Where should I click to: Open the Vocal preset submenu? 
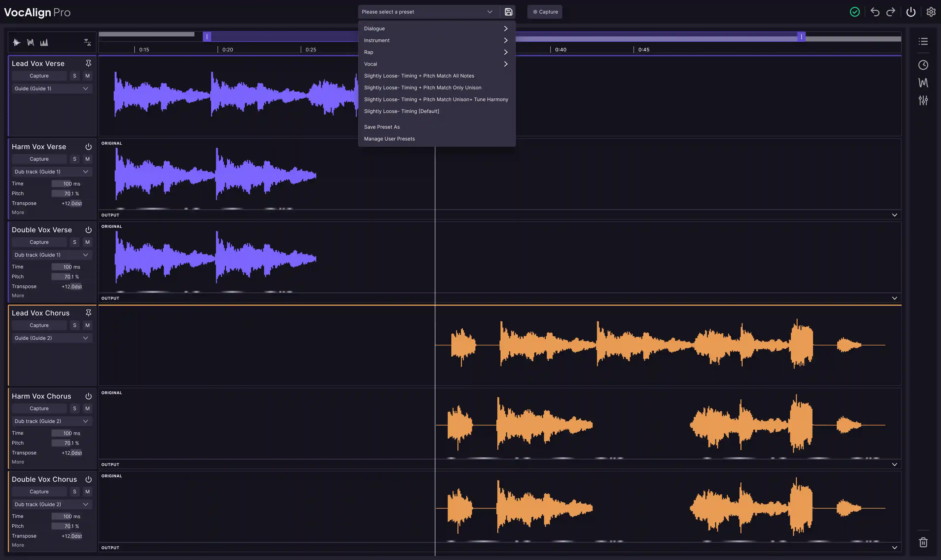[437, 64]
